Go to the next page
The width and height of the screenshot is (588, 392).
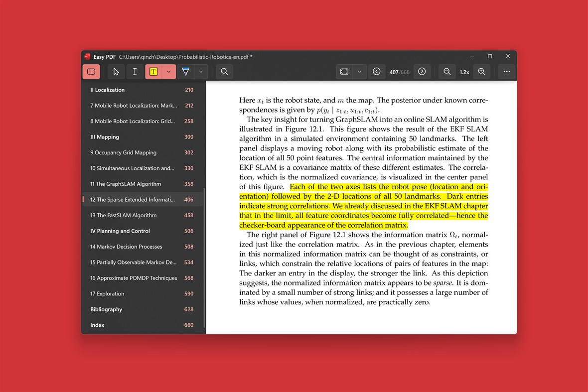pos(422,71)
